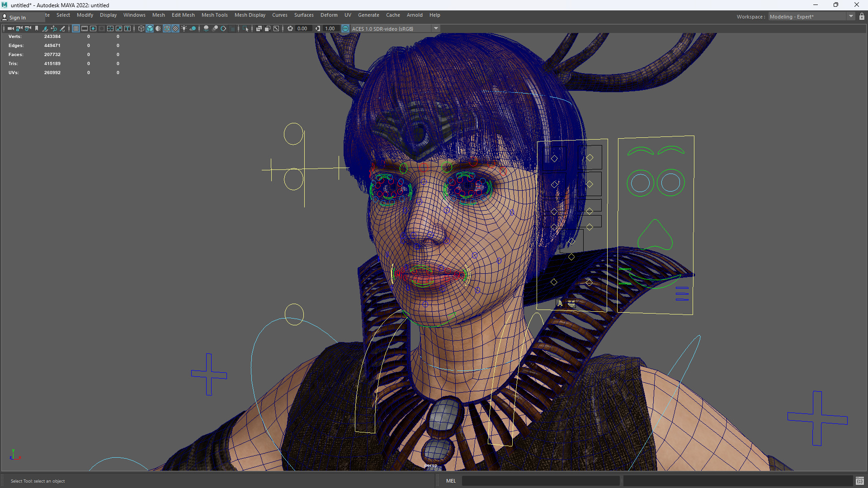Click the Exposure reset icon
The image size is (868, 488).
pyautogui.click(x=290, y=28)
